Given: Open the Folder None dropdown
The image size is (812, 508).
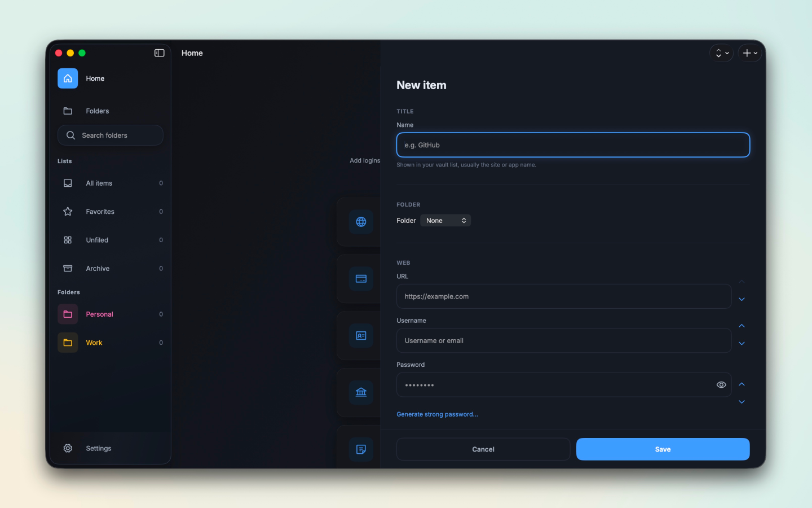Looking at the screenshot, I should [x=445, y=221].
